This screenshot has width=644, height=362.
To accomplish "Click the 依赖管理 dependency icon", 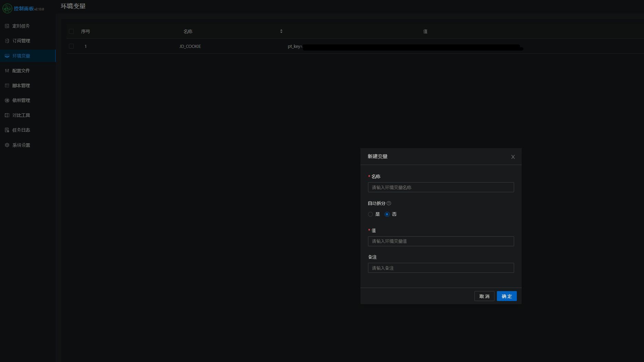I will 7,100.
